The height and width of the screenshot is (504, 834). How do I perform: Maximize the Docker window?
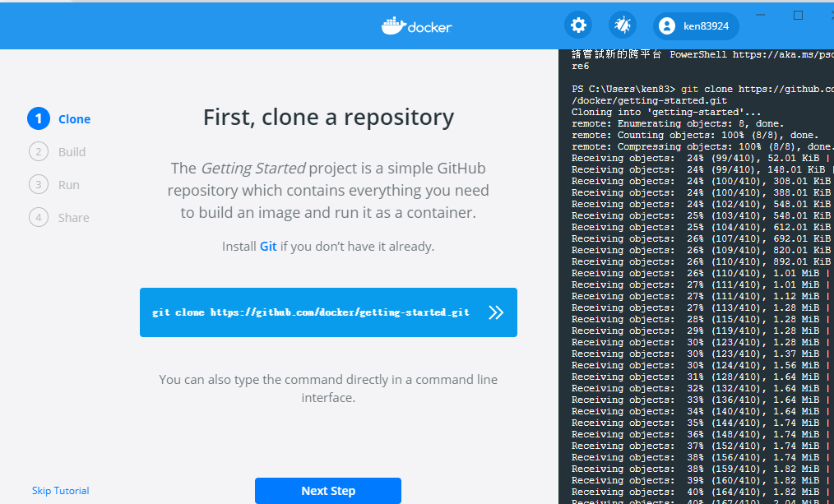[x=798, y=15]
